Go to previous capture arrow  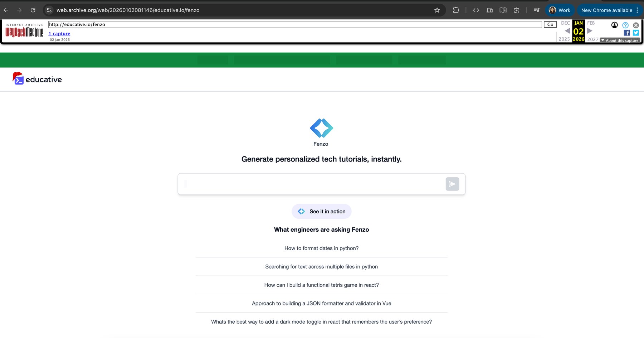pos(567,31)
